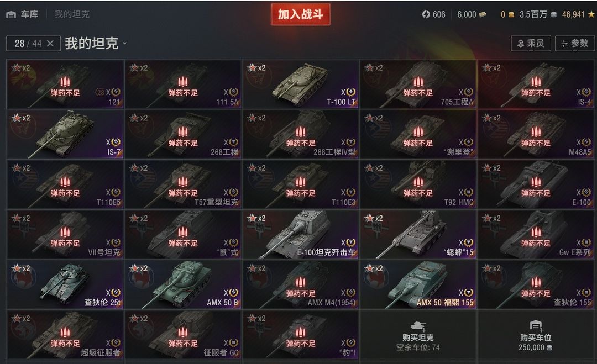Click the garage icon beside 车库
The image size is (597, 364).
11,15
